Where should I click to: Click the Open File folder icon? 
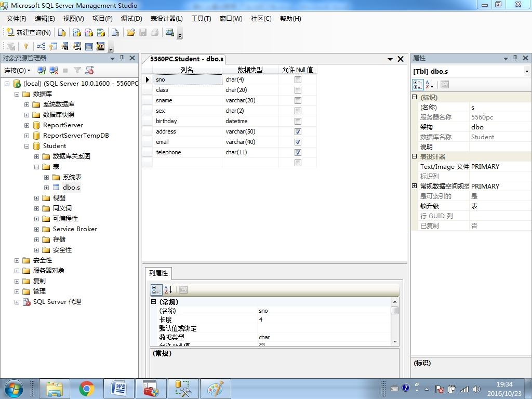pyautogui.click(x=130, y=32)
